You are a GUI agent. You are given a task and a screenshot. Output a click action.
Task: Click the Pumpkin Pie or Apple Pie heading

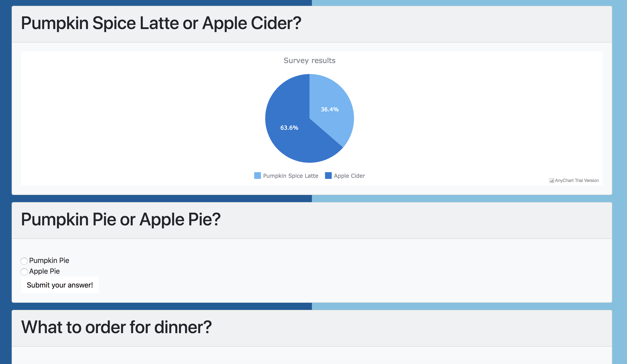tap(121, 220)
